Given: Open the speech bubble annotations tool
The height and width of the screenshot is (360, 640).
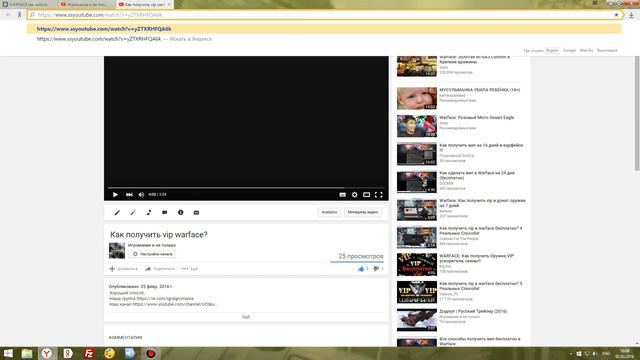Looking at the screenshot, I should point(164,212).
